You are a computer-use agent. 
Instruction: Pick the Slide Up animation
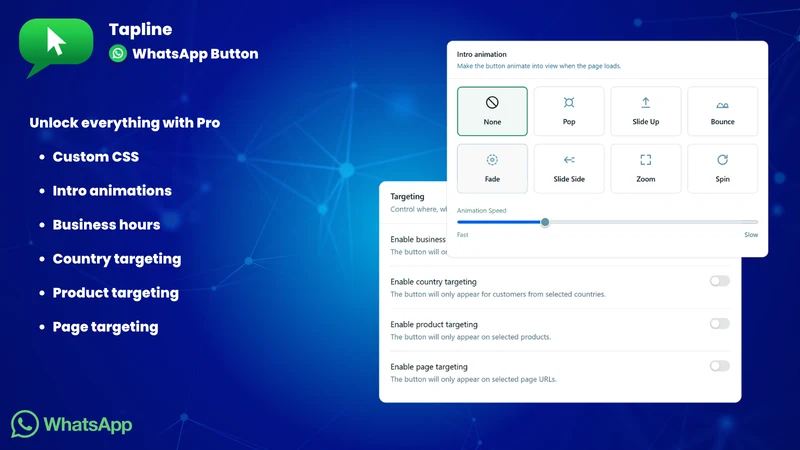(x=645, y=111)
